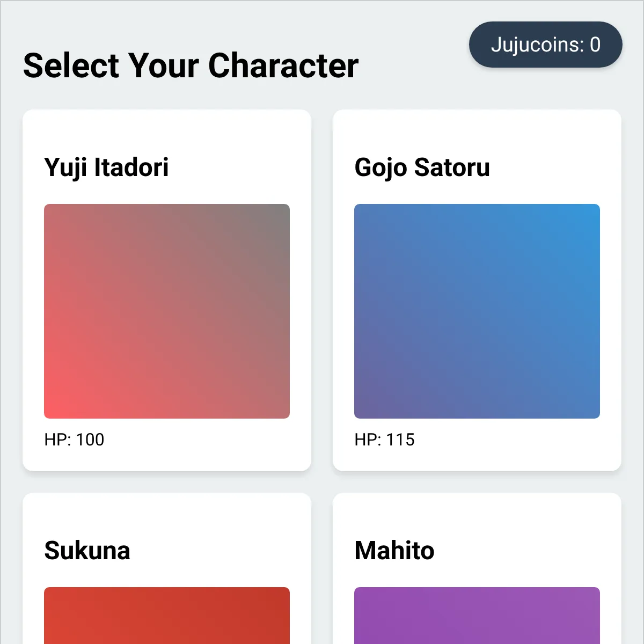Image resolution: width=644 pixels, height=644 pixels.
Task: Click the zero value in Jujucoins badge
Action: pyautogui.click(x=595, y=45)
